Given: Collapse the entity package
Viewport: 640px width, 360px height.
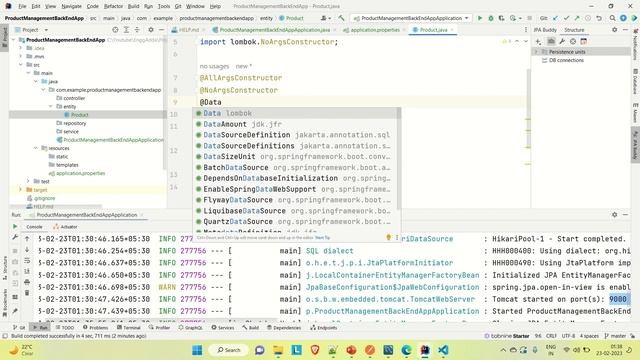Looking at the screenshot, I should tap(51, 107).
